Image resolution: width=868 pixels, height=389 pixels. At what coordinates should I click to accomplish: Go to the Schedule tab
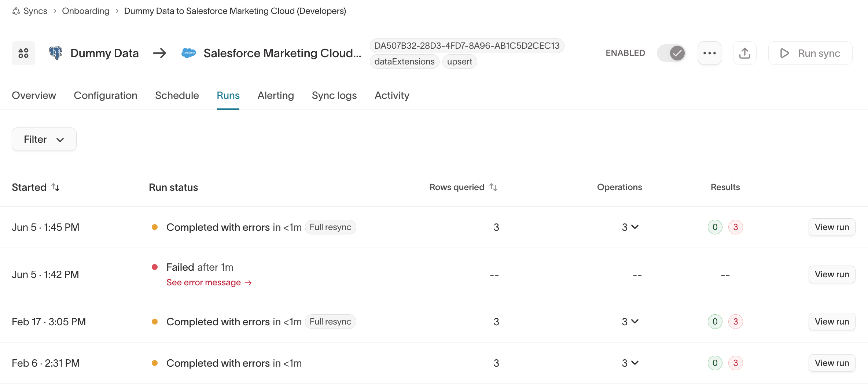(177, 95)
